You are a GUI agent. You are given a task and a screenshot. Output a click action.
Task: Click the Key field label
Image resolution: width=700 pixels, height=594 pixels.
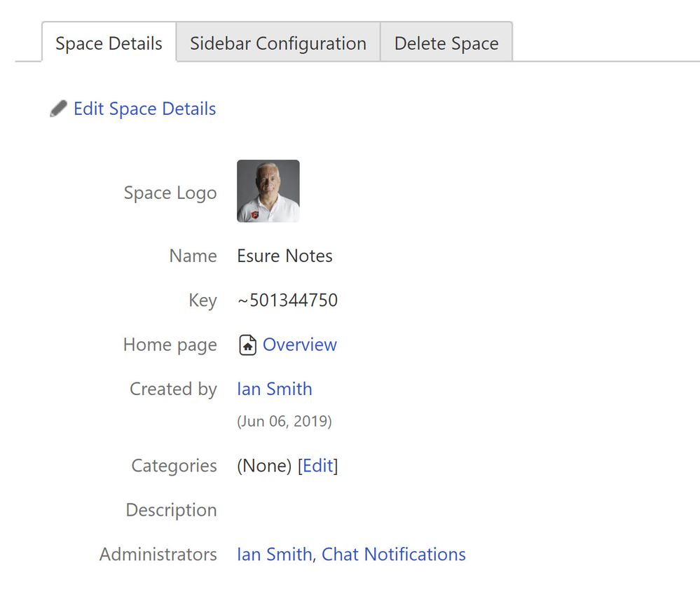click(x=203, y=301)
